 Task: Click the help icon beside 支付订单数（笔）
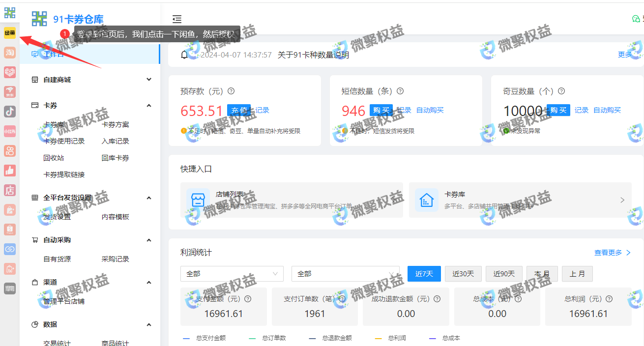point(343,299)
